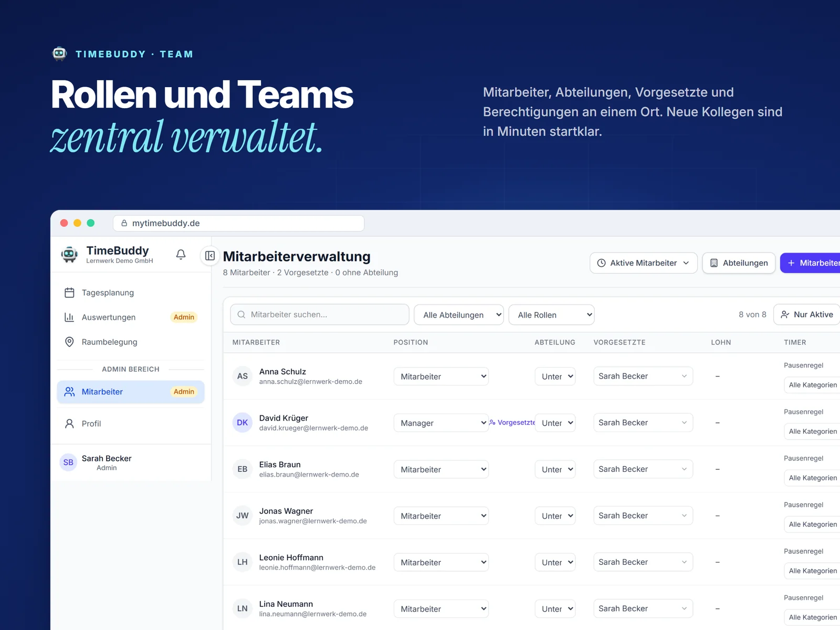This screenshot has height=630, width=840.
Task: Add a new Mitarbeiter with plus button
Action: click(x=811, y=263)
